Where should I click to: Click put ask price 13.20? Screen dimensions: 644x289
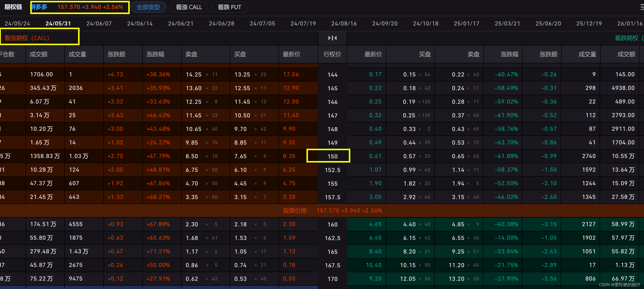pos(457,279)
